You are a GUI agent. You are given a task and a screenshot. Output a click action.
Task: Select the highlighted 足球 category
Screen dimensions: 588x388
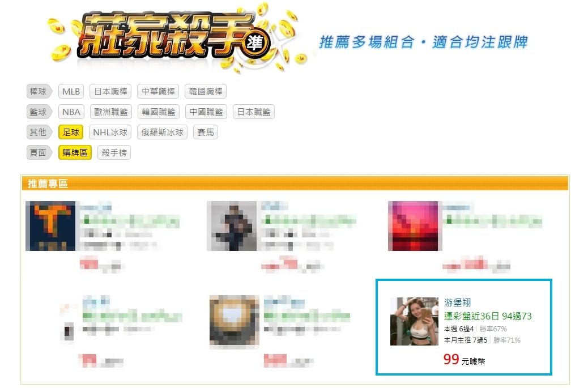click(70, 133)
